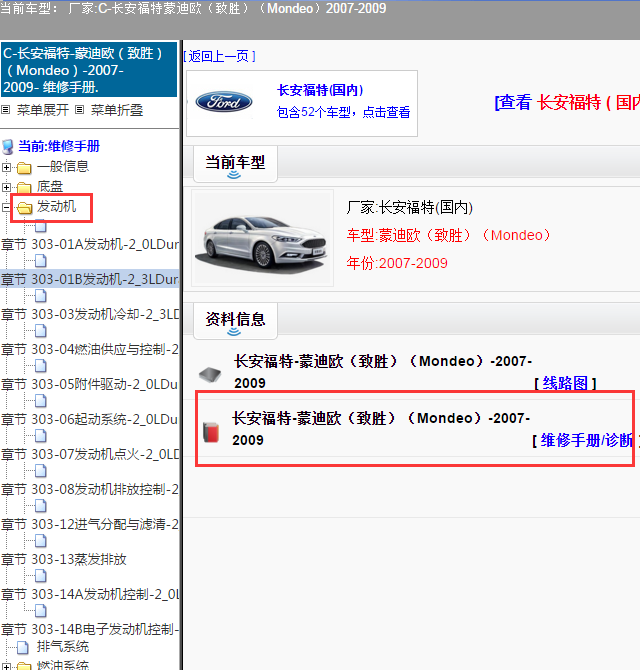Image resolution: width=640 pixels, height=670 pixels.
Task: Open chapter 303-01A发动机-2_0LDur
Action: [x=90, y=244]
